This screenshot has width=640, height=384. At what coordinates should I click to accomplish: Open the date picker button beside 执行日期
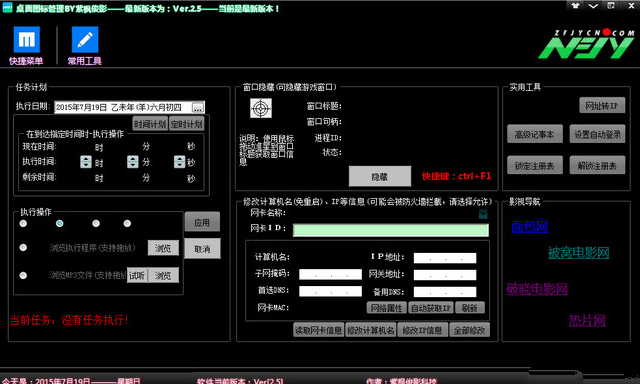tap(198, 108)
